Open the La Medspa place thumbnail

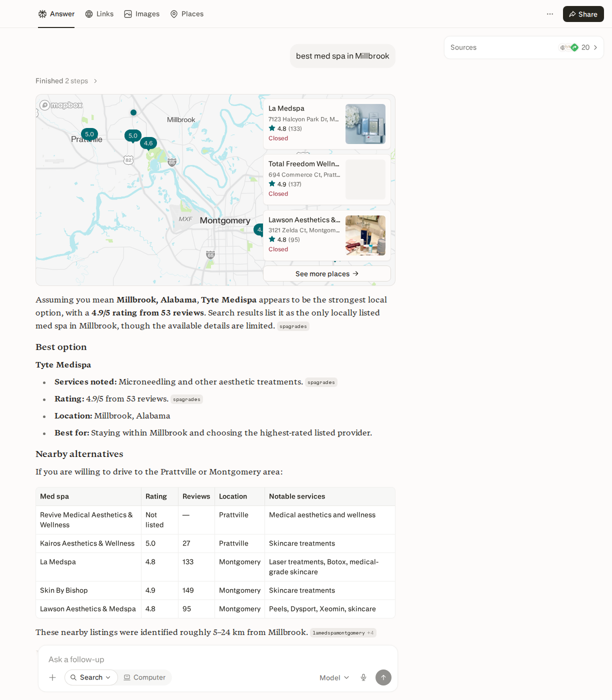[x=365, y=124]
